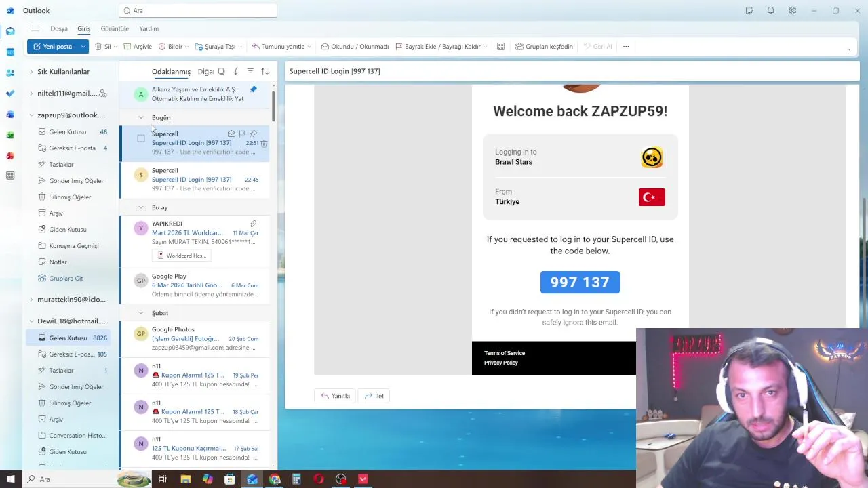Open the Worldcard attachment chip
This screenshot has width=868, height=488.
[181, 256]
